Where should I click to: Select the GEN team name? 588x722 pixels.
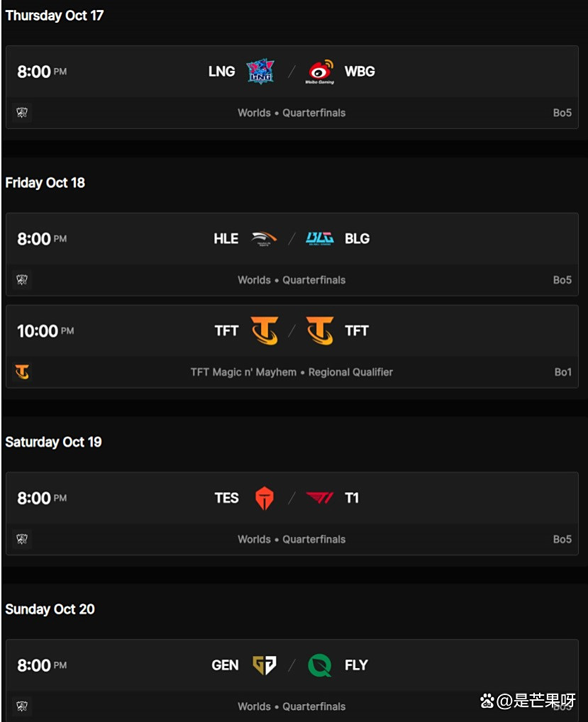tap(225, 665)
